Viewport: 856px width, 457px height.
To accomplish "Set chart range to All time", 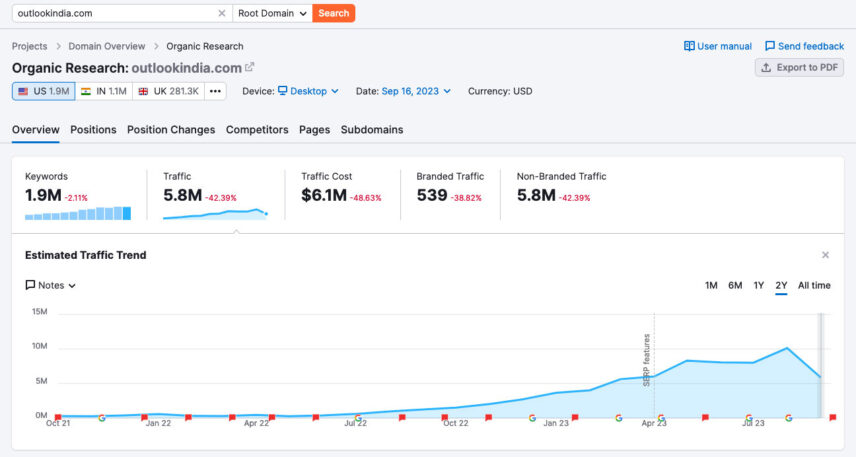I will pyautogui.click(x=814, y=286).
